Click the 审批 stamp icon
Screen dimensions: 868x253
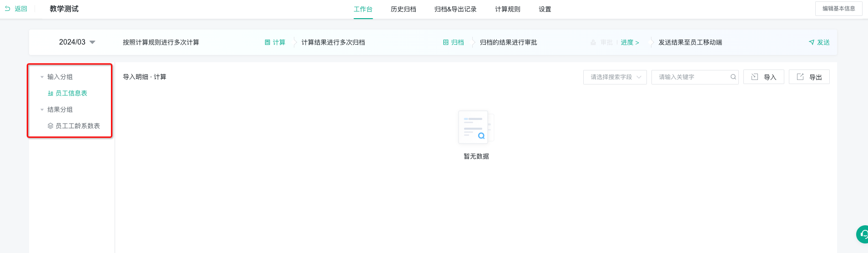(593, 42)
